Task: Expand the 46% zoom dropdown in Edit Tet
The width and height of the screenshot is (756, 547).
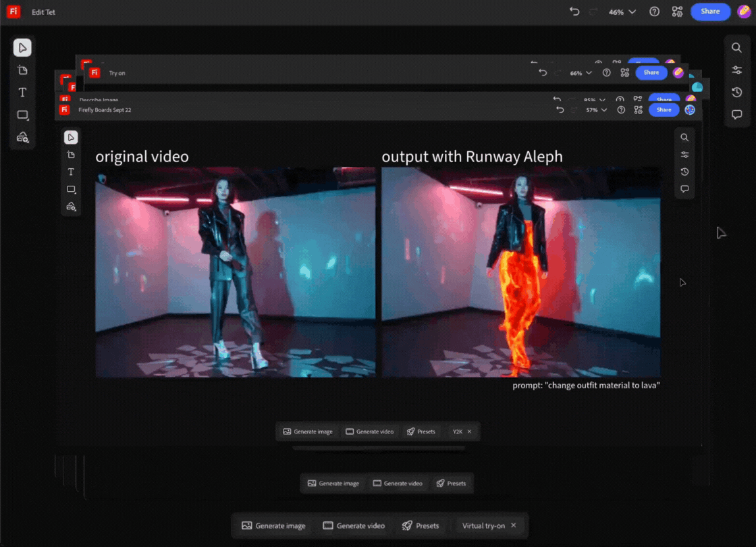Action: [622, 12]
